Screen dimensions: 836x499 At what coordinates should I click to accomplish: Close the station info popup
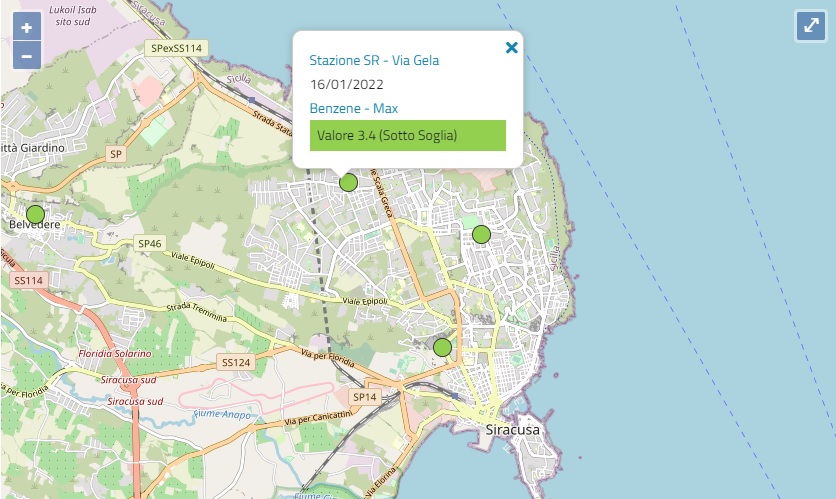point(511,48)
